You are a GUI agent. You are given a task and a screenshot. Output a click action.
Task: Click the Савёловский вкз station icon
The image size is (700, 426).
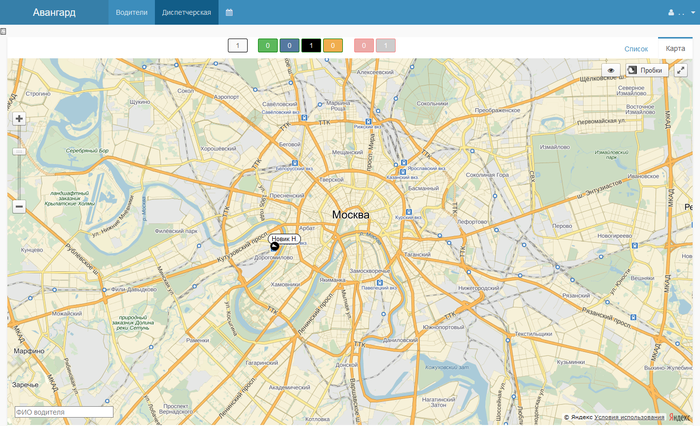click(x=304, y=118)
